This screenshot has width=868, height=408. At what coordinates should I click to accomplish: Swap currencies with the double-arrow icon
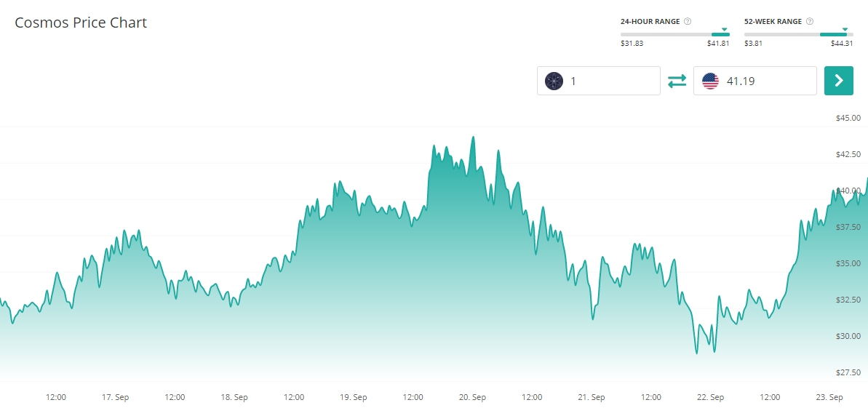(x=677, y=81)
